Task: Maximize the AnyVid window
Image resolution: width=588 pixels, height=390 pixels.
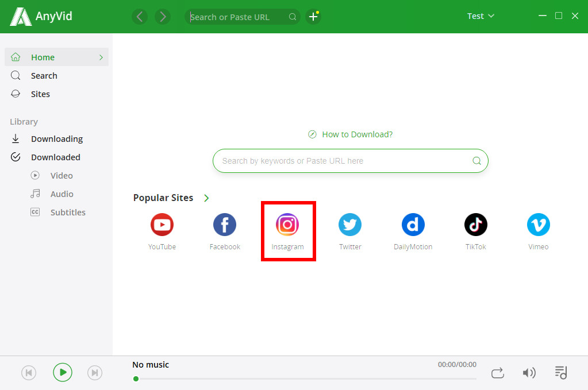Action: (x=558, y=16)
